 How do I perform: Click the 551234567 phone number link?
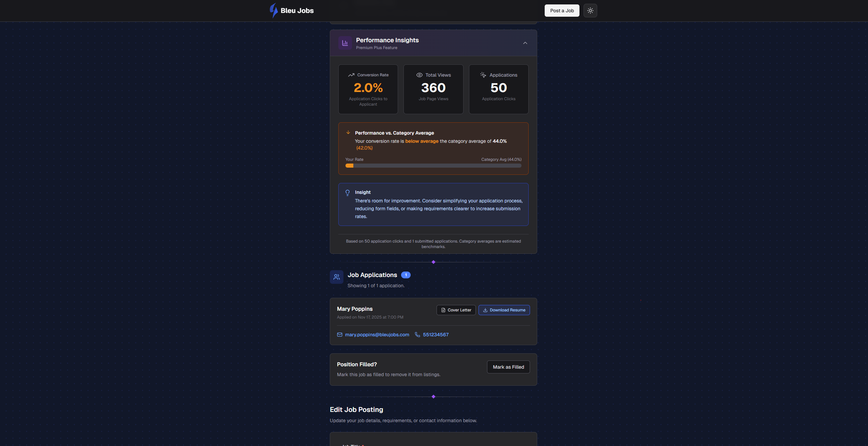point(436,335)
